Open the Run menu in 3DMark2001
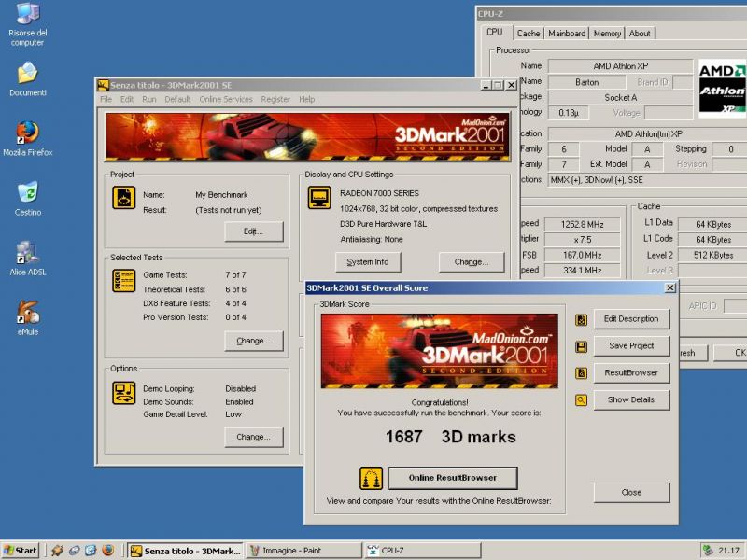The width and height of the screenshot is (747, 560). pyautogui.click(x=149, y=99)
